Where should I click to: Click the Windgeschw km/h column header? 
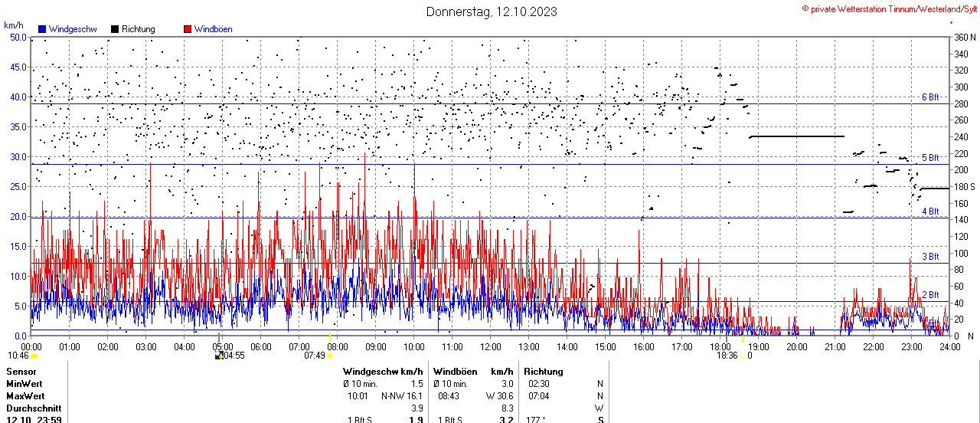point(383,372)
